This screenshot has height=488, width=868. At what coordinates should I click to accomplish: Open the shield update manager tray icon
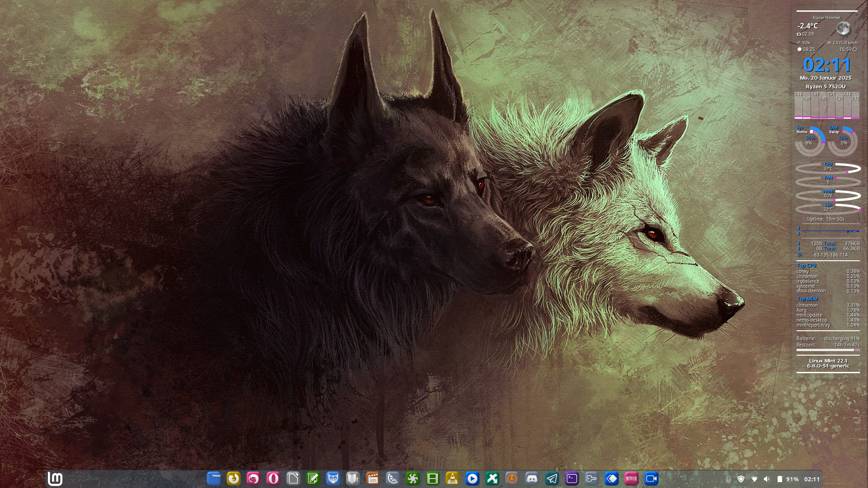(x=741, y=479)
